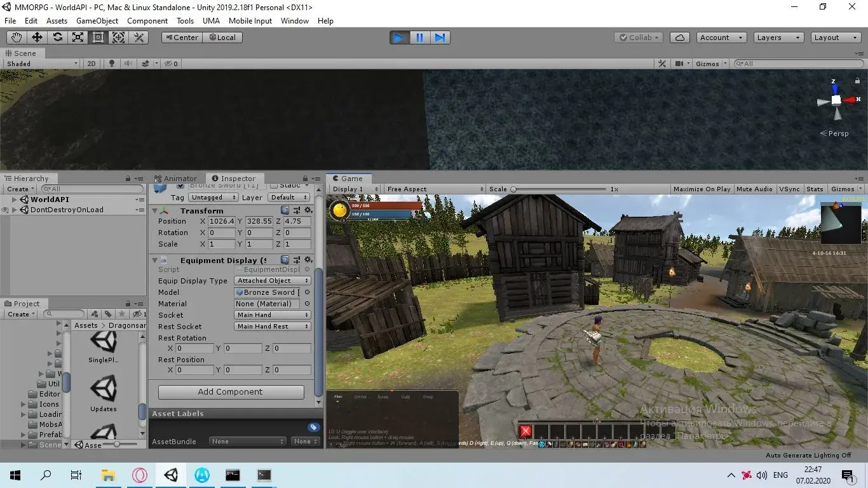Toggle 2D scene view mode
This screenshot has height=488, width=868.
(x=92, y=64)
